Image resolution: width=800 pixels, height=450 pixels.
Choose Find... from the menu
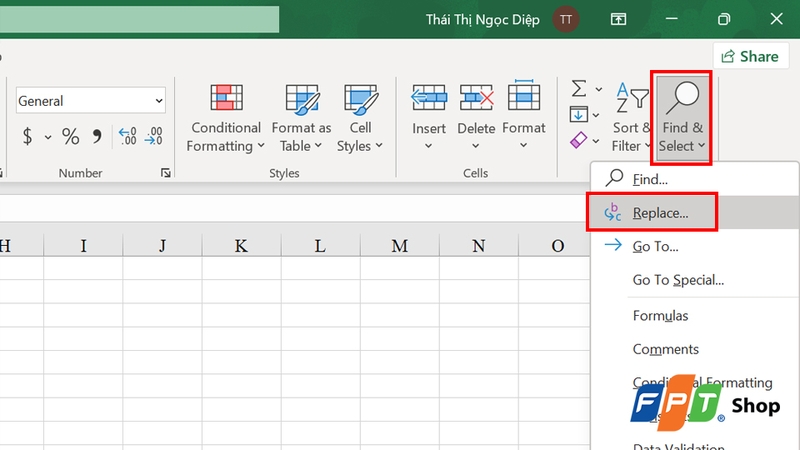695,179
